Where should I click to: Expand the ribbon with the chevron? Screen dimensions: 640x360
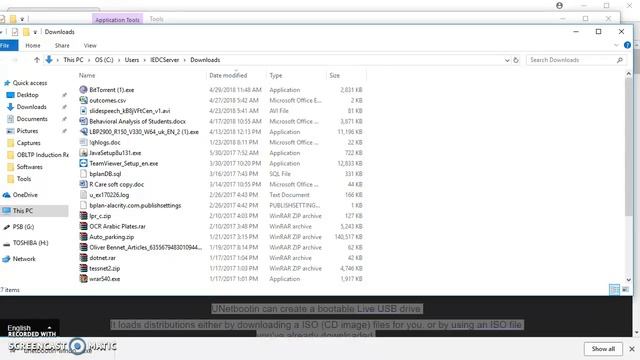(x=616, y=45)
